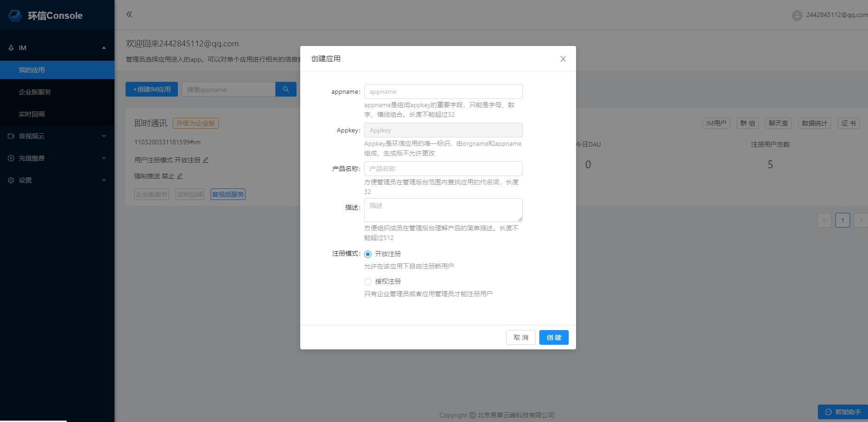Screen dimensions: 868x422
Task: Close the 创建应用 dialog with the X
Action: 563,59
